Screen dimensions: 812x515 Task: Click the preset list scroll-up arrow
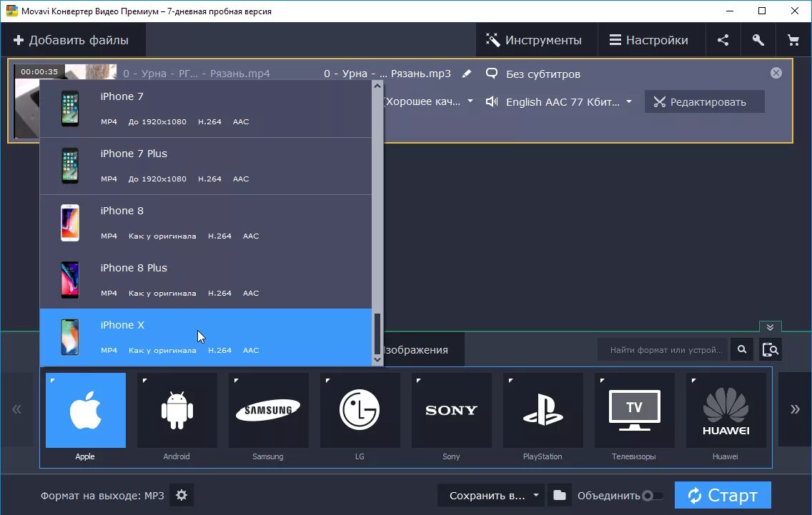(x=377, y=86)
